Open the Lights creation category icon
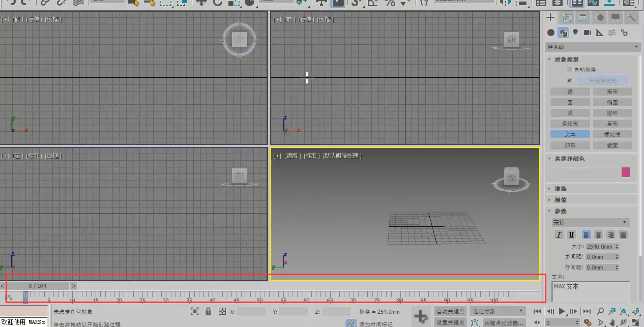 575,33
